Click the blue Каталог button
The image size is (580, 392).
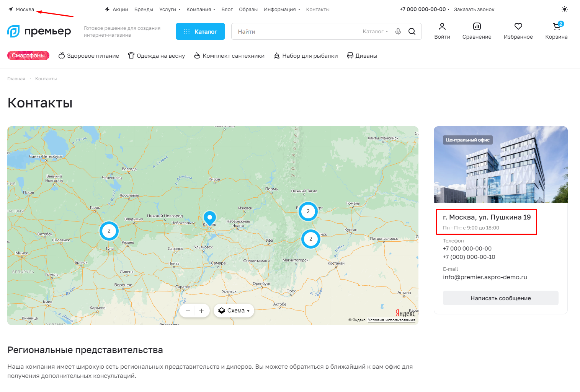click(x=200, y=31)
